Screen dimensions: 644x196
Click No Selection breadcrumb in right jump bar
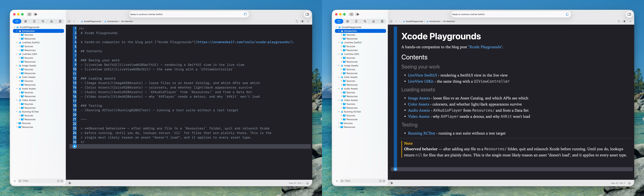[449, 21]
